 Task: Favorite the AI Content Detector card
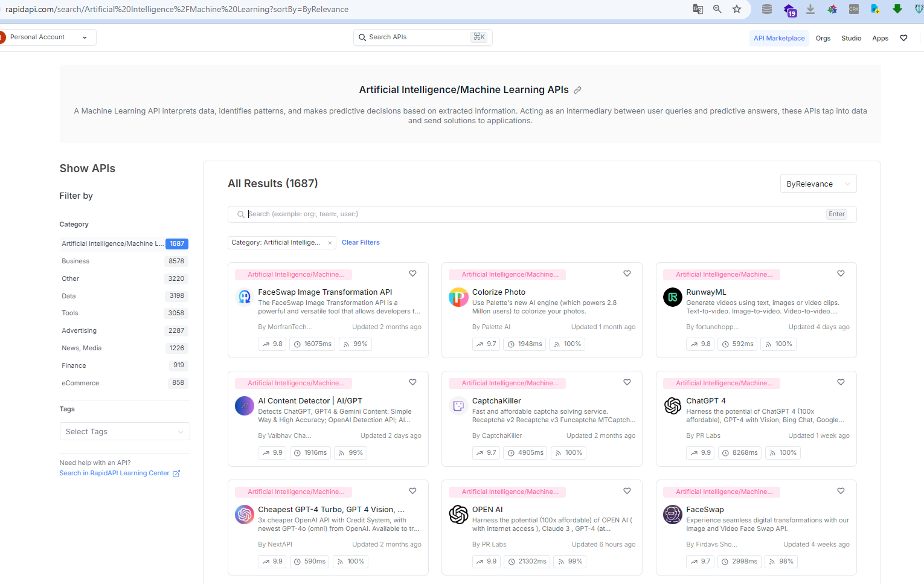pyautogui.click(x=413, y=382)
